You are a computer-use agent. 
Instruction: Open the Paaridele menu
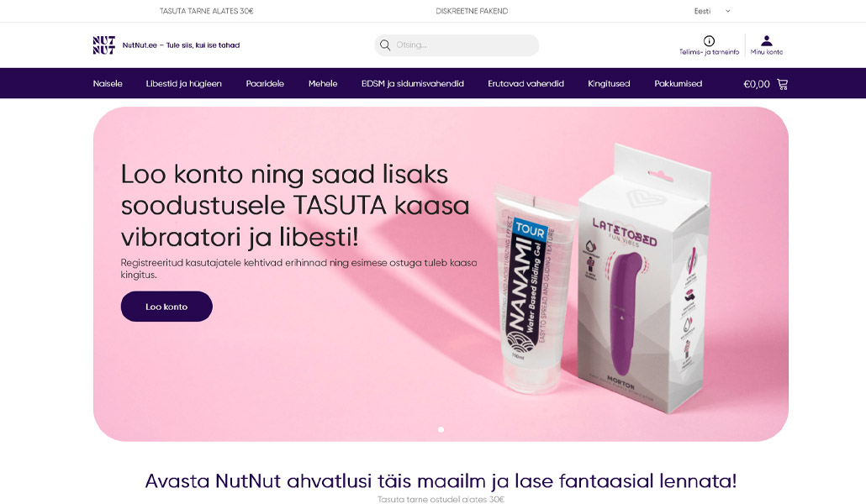click(x=265, y=83)
